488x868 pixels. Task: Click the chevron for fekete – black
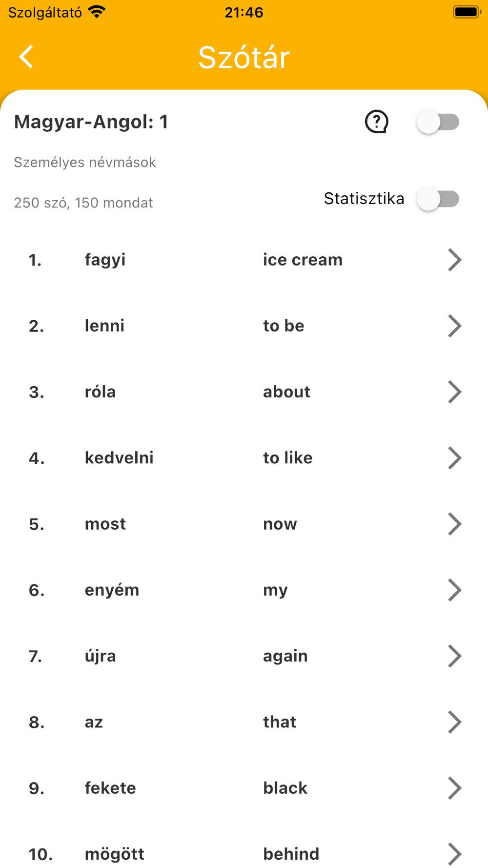pyautogui.click(x=454, y=788)
